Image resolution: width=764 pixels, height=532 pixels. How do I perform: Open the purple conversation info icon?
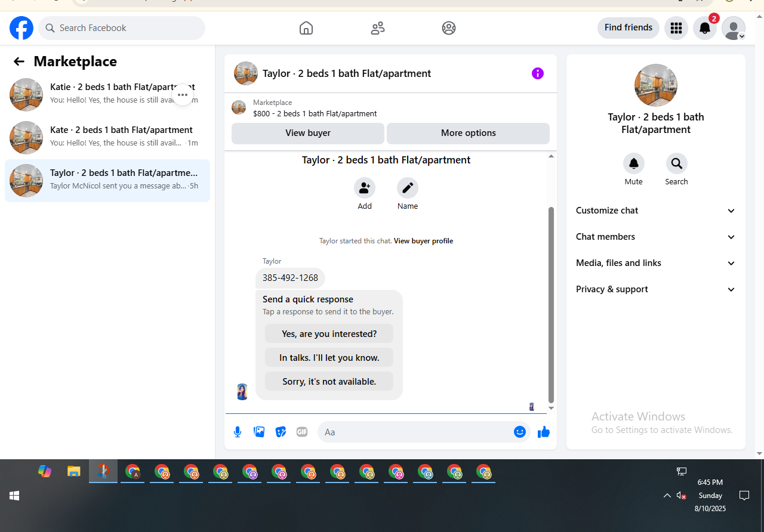tap(538, 73)
